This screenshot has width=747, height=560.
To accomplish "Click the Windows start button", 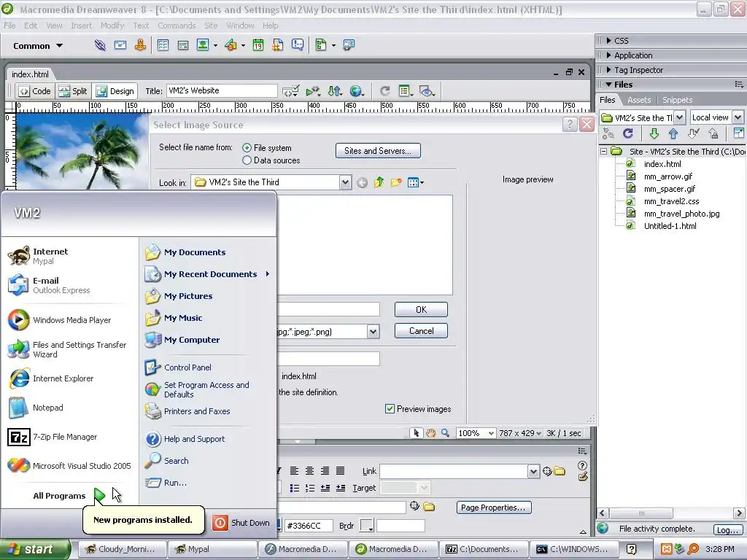I will pyautogui.click(x=34, y=550).
